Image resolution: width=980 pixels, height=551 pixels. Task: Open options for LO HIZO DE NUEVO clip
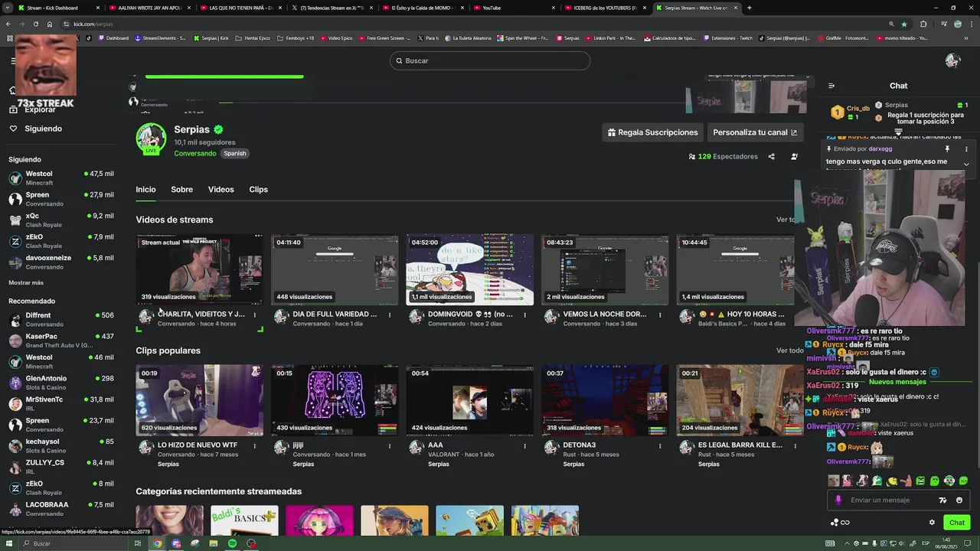(254, 445)
